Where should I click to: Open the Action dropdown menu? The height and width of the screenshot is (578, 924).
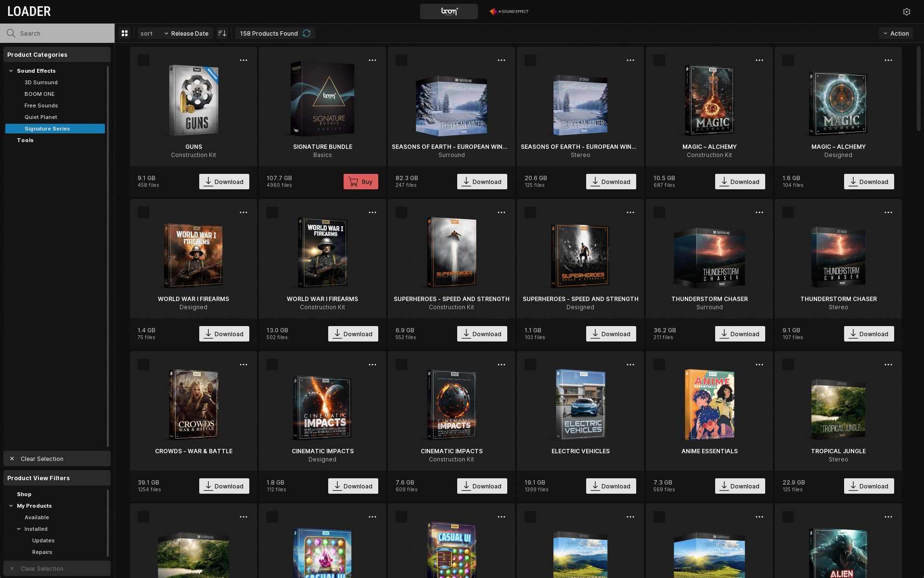click(896, 33)
